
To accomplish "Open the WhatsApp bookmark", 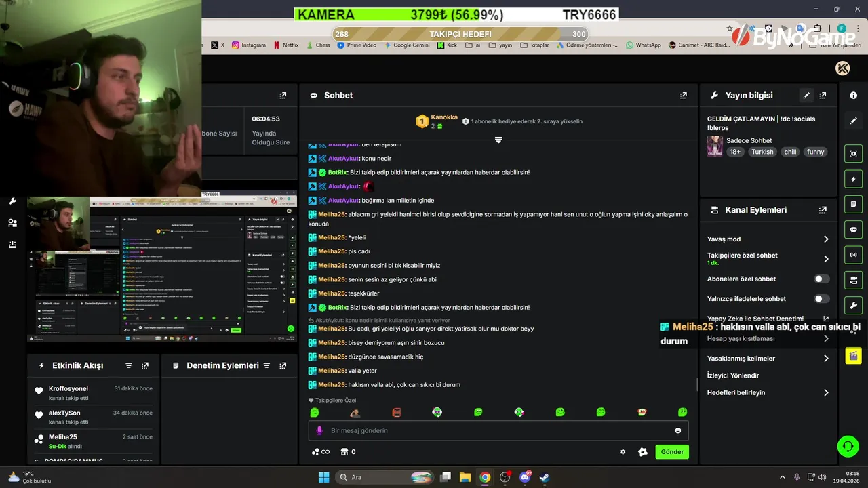I will tap(644, 45).
